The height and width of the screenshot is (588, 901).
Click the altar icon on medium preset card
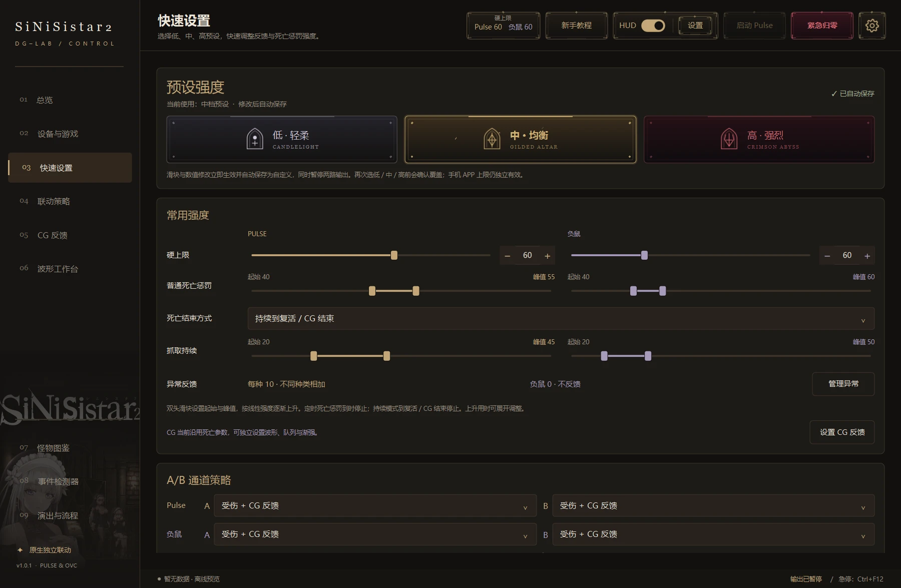492,139
